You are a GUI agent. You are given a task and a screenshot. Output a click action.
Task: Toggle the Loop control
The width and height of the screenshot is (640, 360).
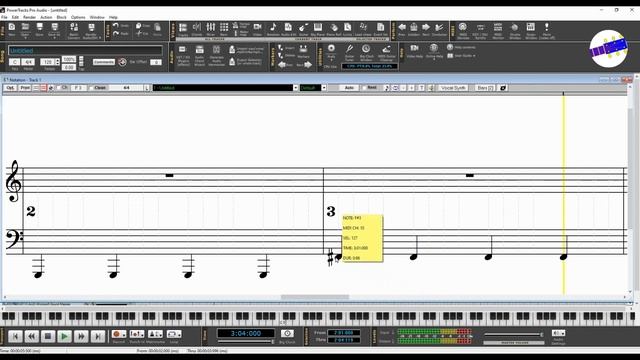pos(174,334)
